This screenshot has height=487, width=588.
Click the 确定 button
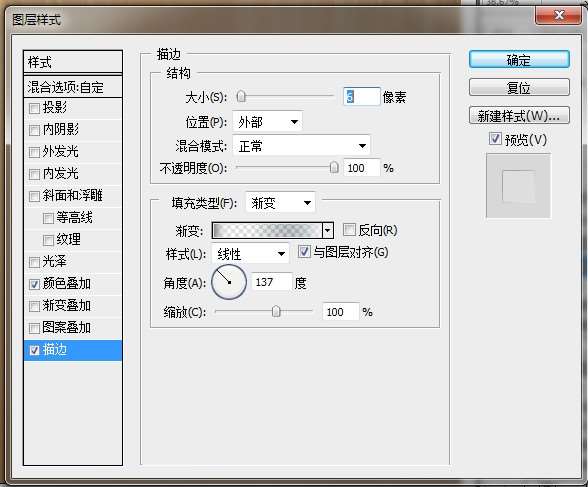(519, 60)
